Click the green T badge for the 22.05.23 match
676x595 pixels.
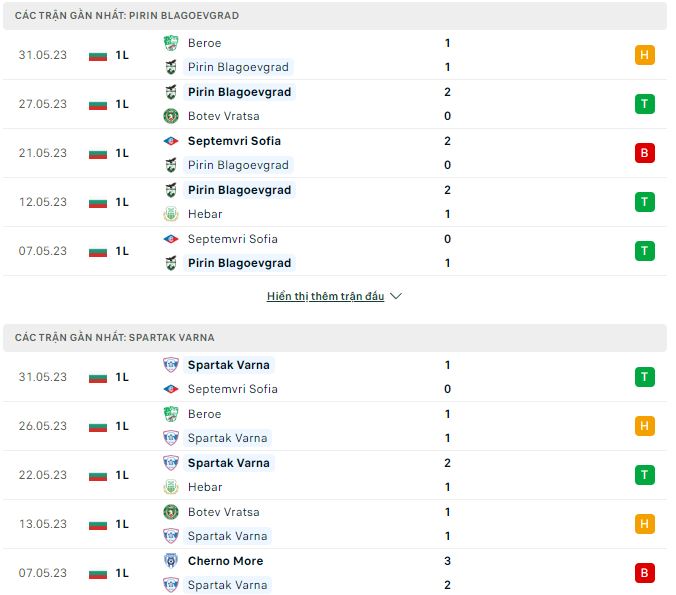645,475
